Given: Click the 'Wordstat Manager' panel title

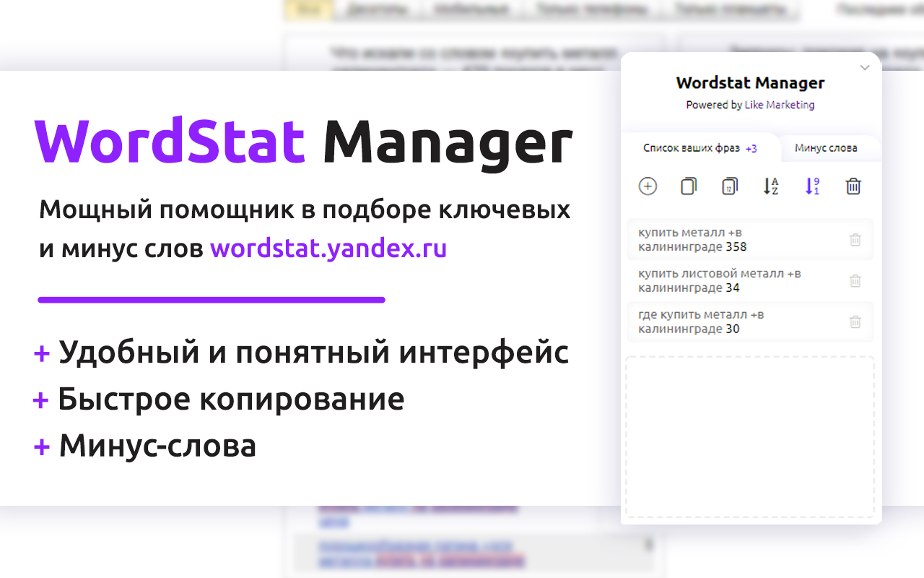Looking at the screenshot, I should (750, 82).
